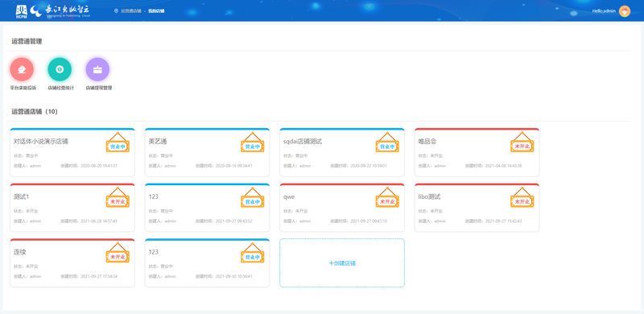Open 店铺提现管理 purple circle icon
The height and width of the screenshot is (314, 644).
[97, 69]
